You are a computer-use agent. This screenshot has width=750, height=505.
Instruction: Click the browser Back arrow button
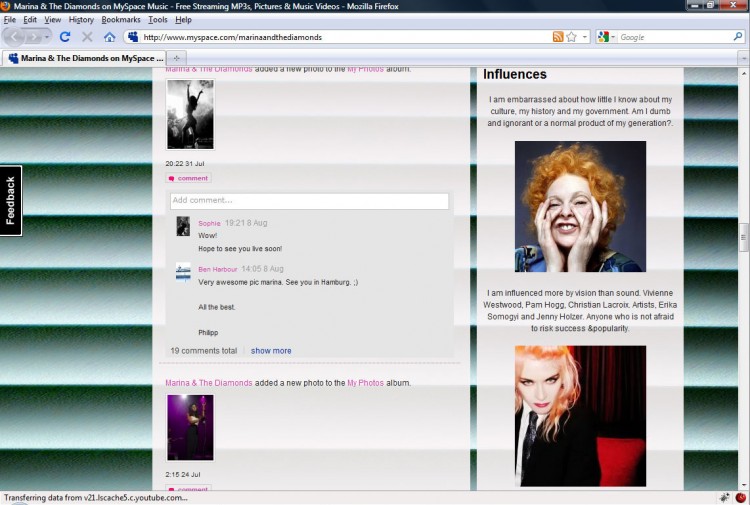pos(14,37)
